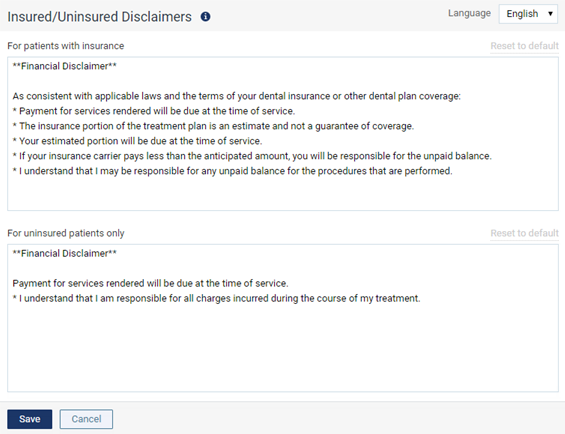This screenshot has height=434, width=565.
Task: Click the 'Your estimated portion will be due' line
Action: [137, 141]
